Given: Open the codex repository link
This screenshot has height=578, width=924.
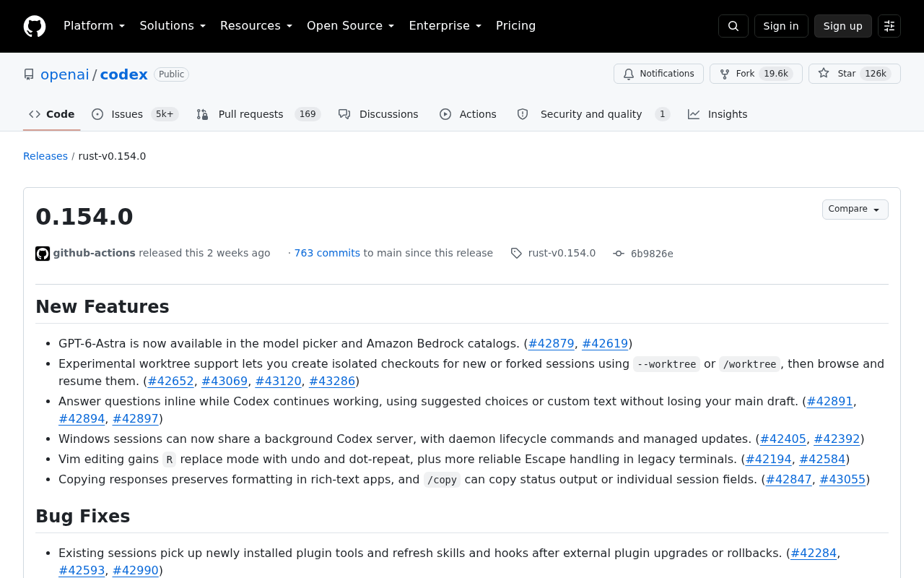Looking at the screenshot, I should click(x=123, y=74).
